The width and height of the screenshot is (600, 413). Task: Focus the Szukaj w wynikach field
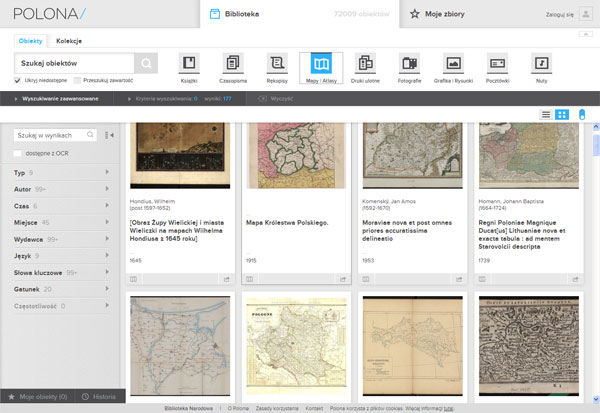(55, 135)
